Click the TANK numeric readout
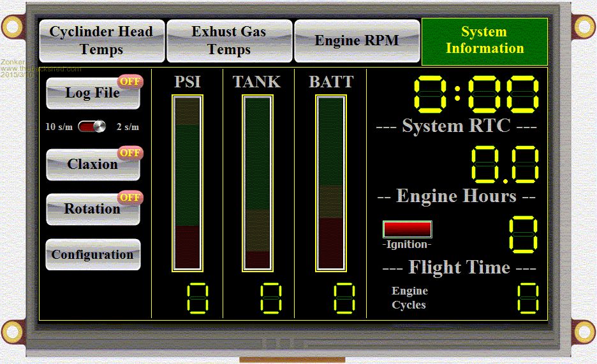The image size is (597, 364). 271,298
